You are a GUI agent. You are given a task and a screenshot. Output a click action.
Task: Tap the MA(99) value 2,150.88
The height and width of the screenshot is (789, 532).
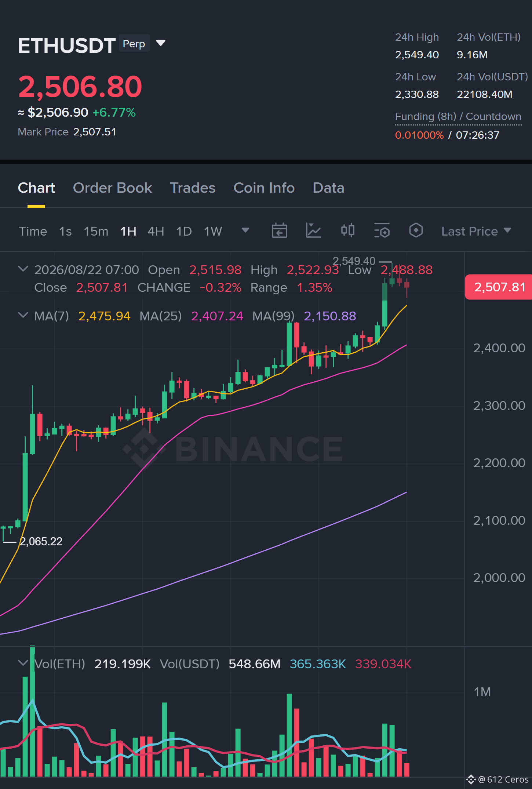[x=330, y=316]
